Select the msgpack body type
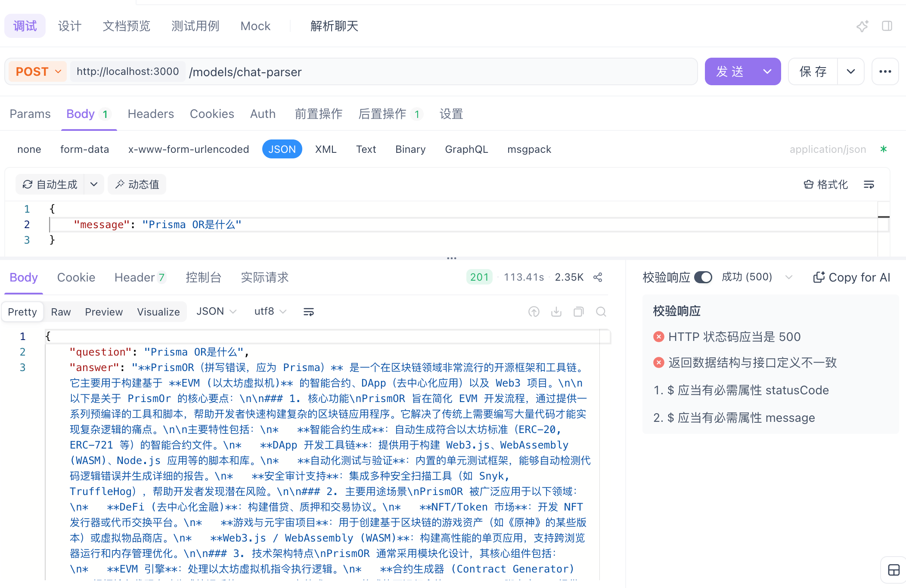Image resolution: width=906 pixels, height=588 pixels. (529, 149)
